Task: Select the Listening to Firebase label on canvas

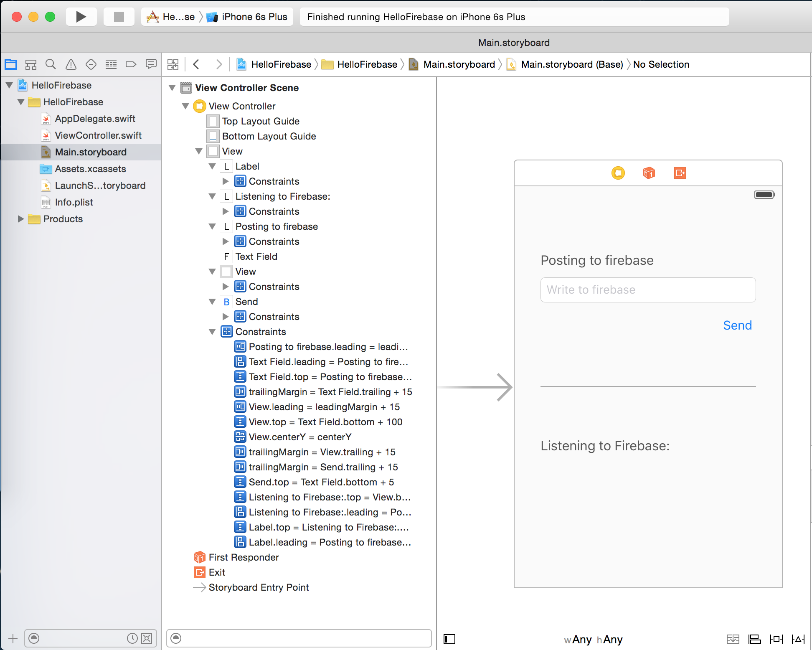Action: point(605,446)
